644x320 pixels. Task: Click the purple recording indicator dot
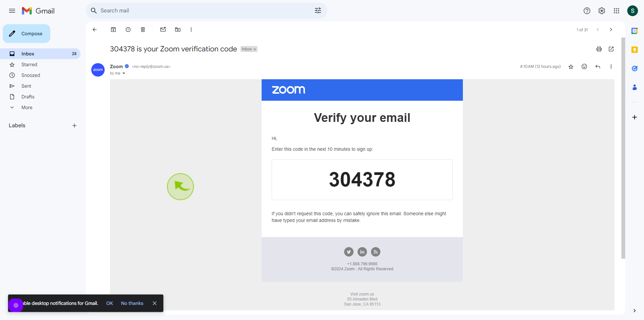[16, 305]
